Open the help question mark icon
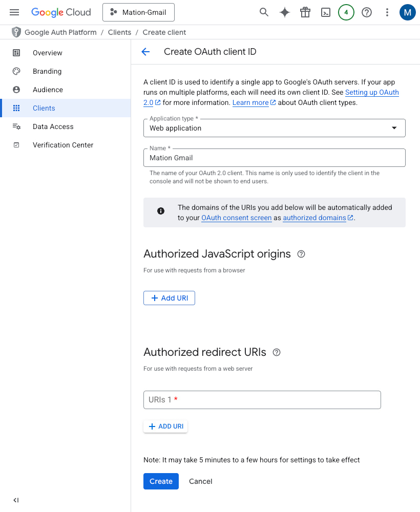The height and width of the screenshot is (512, 420). [367, 12]
